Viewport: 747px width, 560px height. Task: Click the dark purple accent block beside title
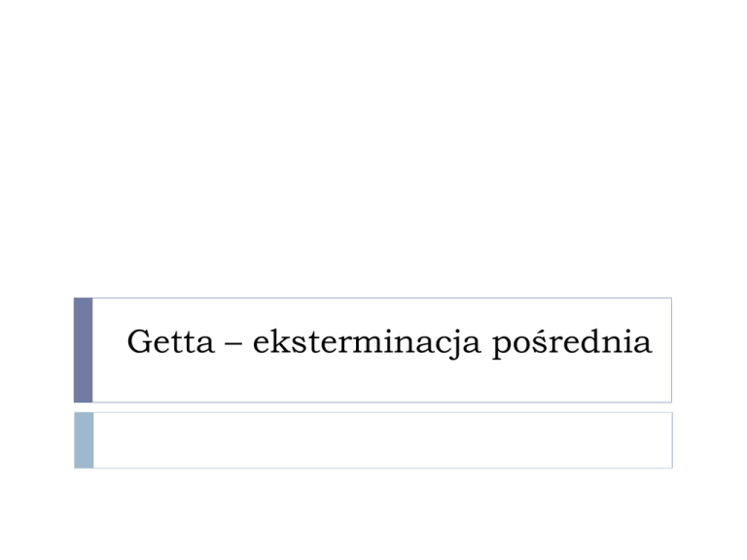click(x=84, y=350)
